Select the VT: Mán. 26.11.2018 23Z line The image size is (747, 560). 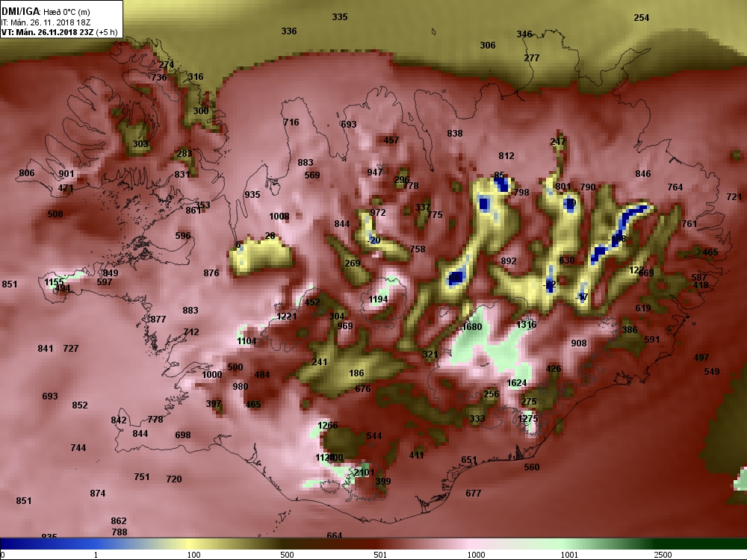(x=59, y=32)
